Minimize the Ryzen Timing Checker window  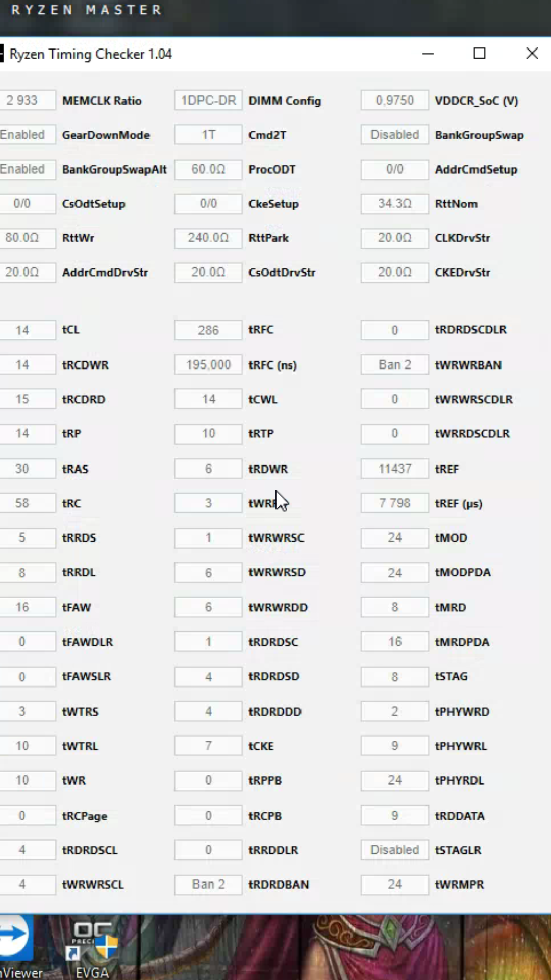coord(428,54)
